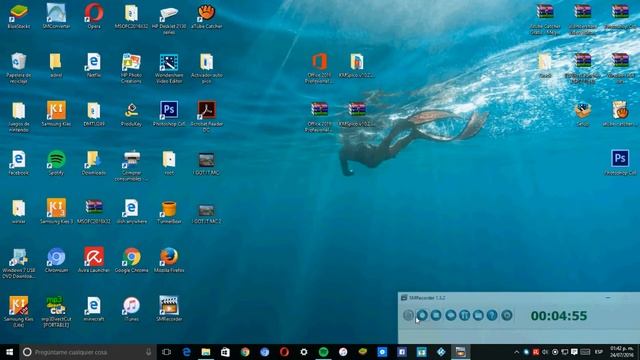
Task: Open the Windows Store taskbar icon
Action: tap(225, 352)
